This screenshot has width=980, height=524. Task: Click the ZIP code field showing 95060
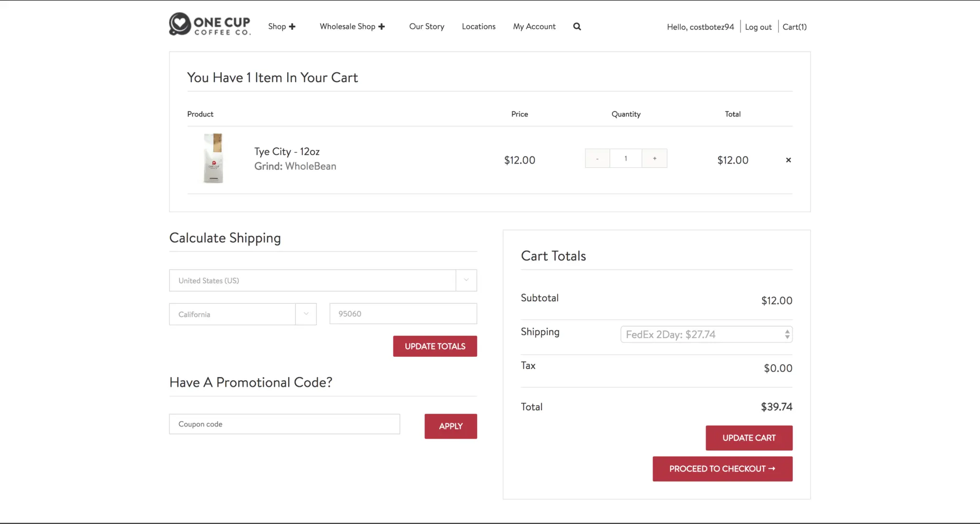point(403,314)
